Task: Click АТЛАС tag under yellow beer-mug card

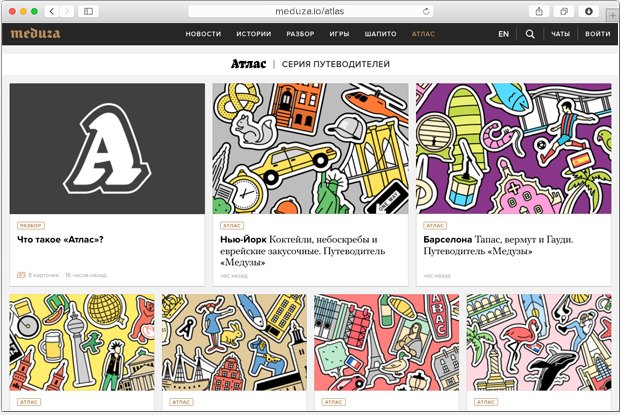Action: point(29,402)
